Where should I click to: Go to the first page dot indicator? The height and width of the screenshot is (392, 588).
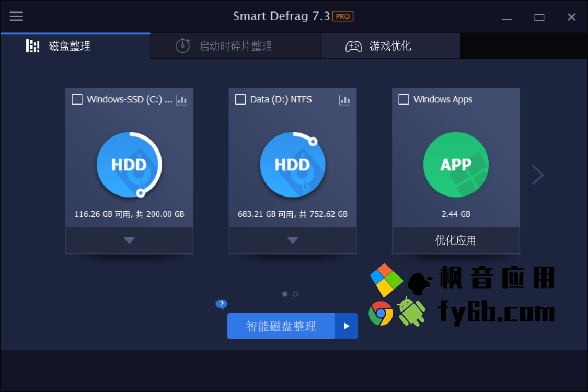tap(285, 294)
